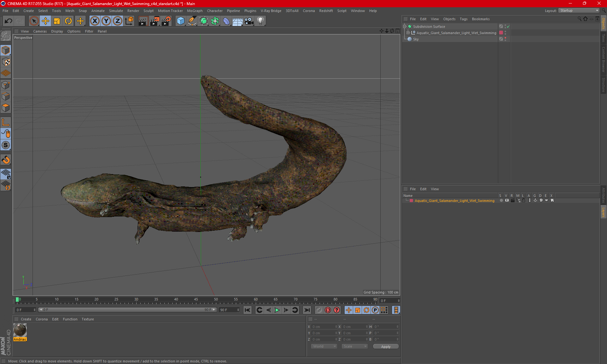Select the Move tool in the toolbar
The width and height of the screenshot is (607, 364).
pyautogui.click(x=46, y=21)
